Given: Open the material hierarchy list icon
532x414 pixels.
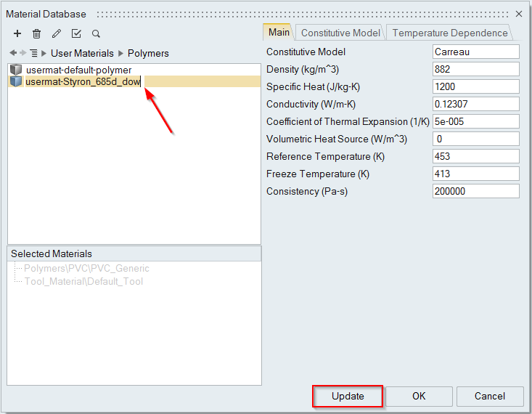Looking at the screenshot, I should click(33, 53).
